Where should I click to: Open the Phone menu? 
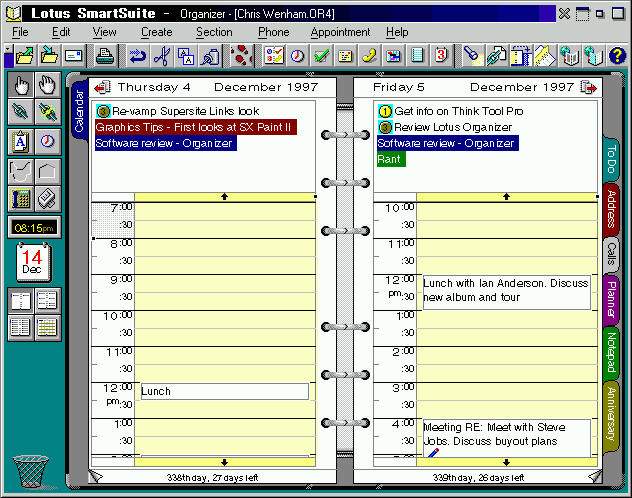coord(273,32)
